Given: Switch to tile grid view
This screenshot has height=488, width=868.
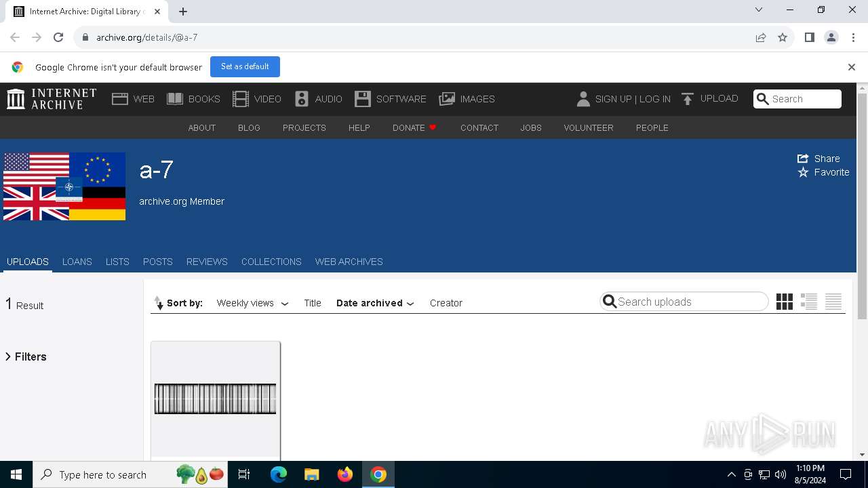Looking at the screenshot, I should click(x=785, y=302).
